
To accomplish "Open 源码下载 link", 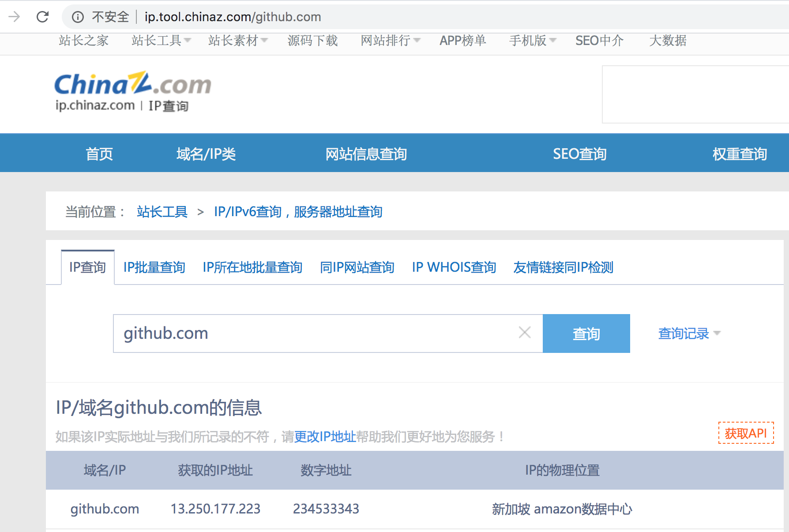I will coord(313,41).
